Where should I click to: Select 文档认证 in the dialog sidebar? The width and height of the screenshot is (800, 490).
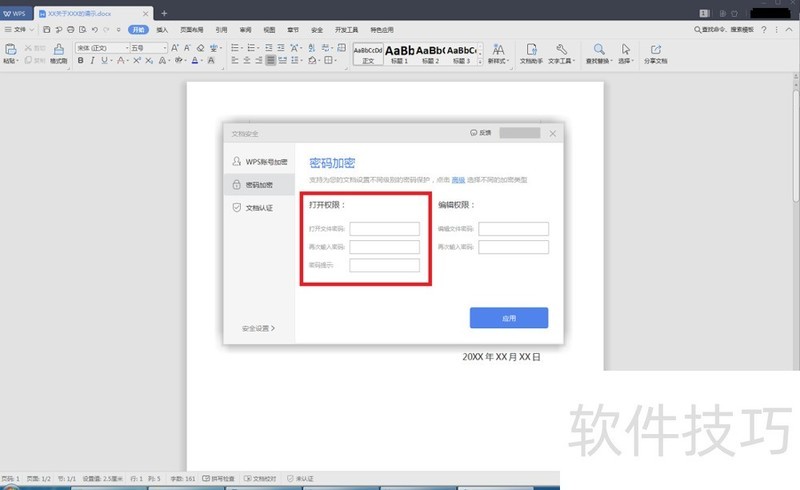(260, 207)
